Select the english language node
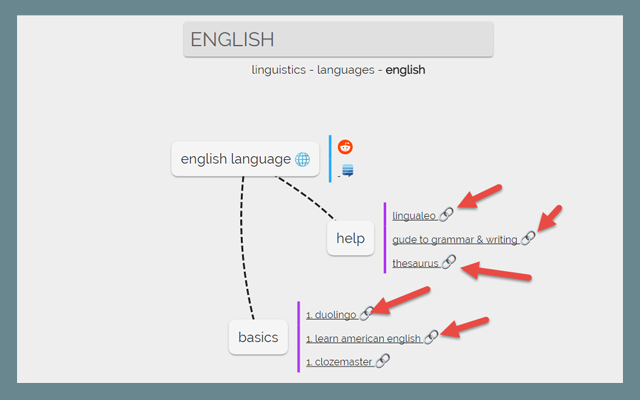 (245, 159)
